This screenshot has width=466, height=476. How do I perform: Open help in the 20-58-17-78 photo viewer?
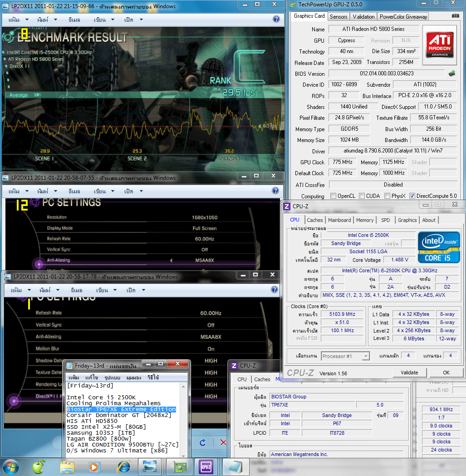pyautogui.click(x=275, y=290)
